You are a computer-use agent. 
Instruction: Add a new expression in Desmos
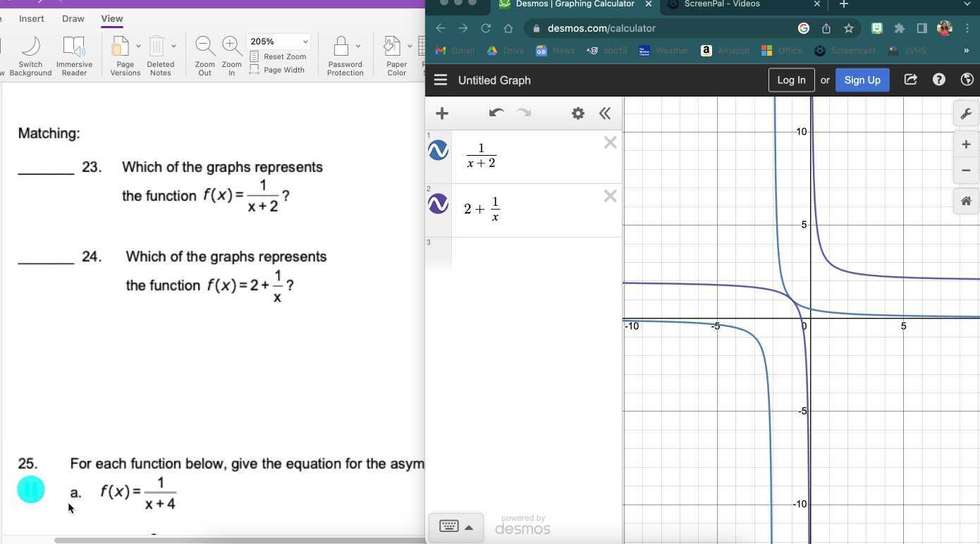[442, 113]
